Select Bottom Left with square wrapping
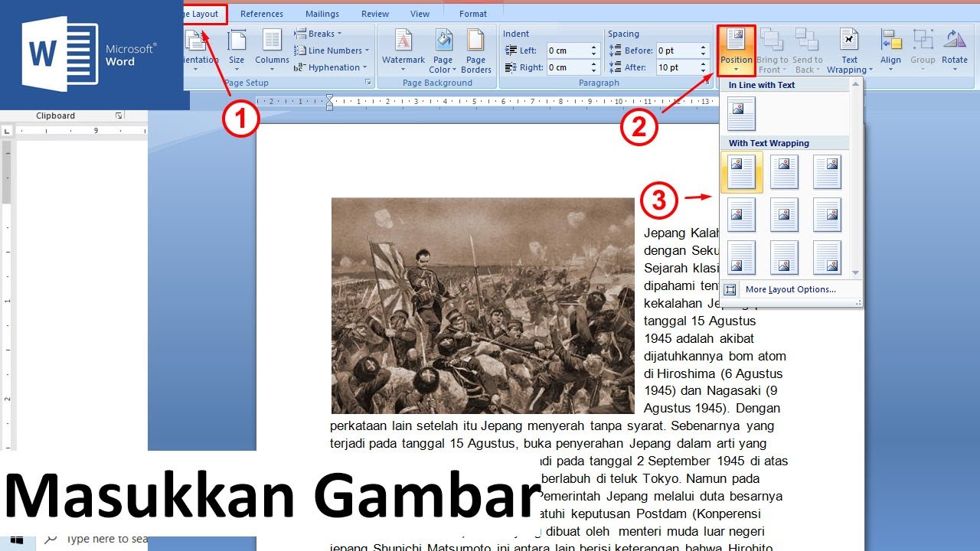The width and height of the screenshot is (980, 551). pos(741,258)
